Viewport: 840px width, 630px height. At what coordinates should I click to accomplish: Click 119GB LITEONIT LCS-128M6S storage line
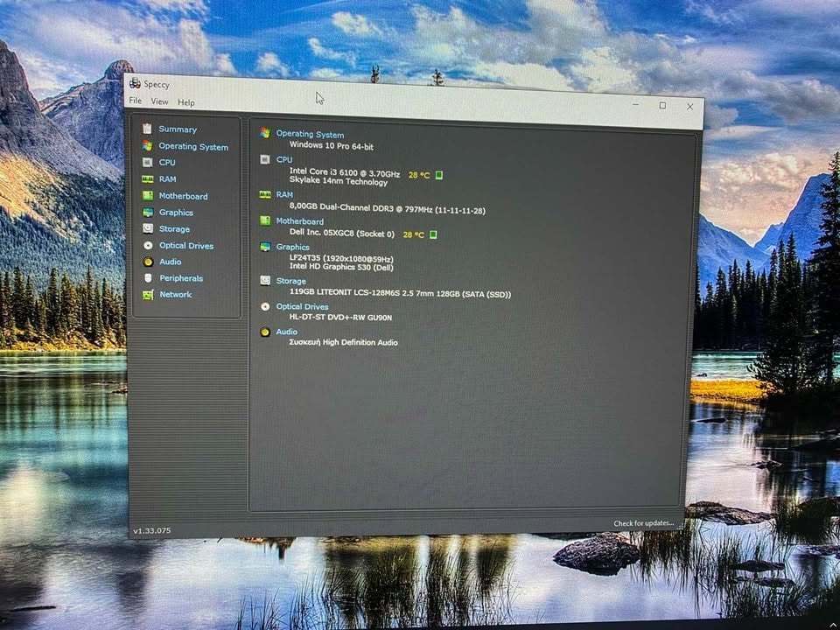click(x=400, y=293)
